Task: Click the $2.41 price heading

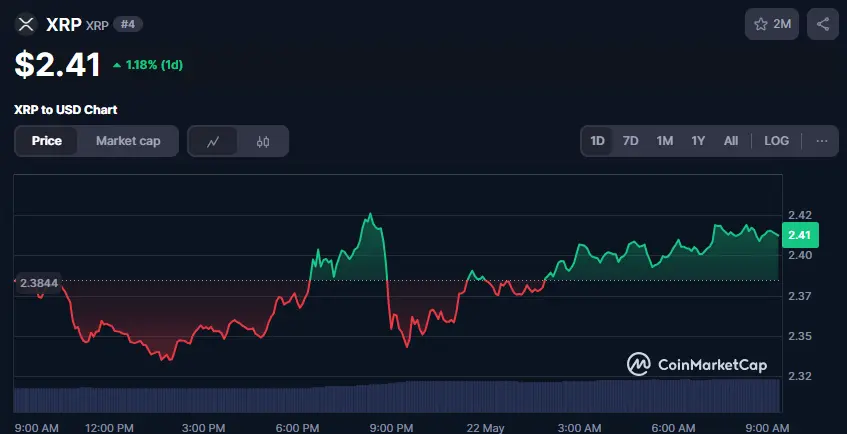Action: click(x=57, y=65)
